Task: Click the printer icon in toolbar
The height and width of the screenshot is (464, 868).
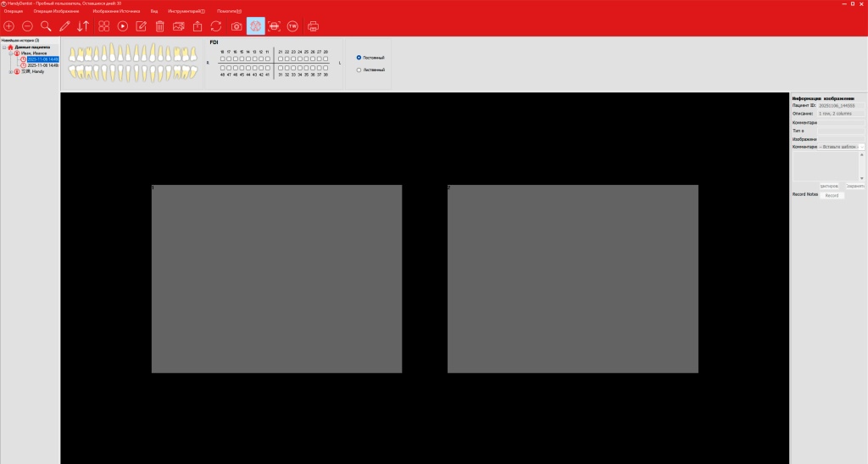Action: point(313,26)
